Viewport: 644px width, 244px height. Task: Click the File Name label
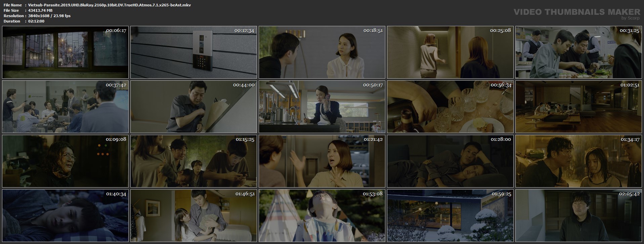[x=13, y=5]
